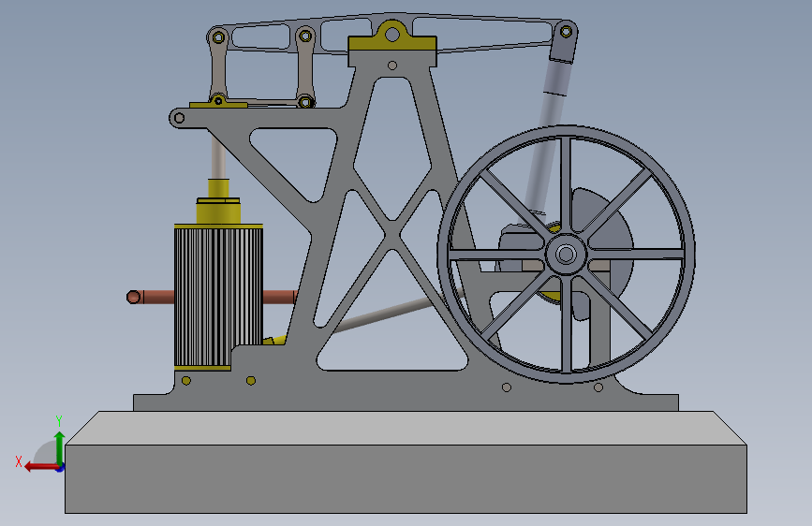Select the brass cylinder top cap

218,211
